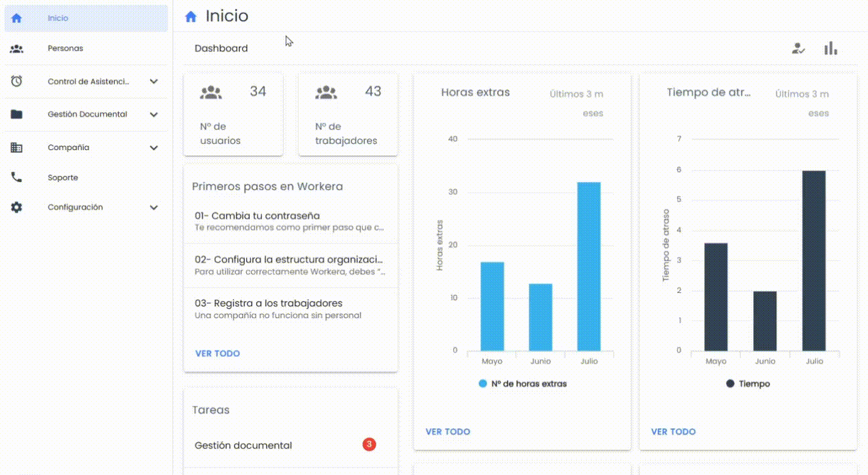
Task: Click the user-check icon in Dashboard bar
Action: [x=798, y=49]
